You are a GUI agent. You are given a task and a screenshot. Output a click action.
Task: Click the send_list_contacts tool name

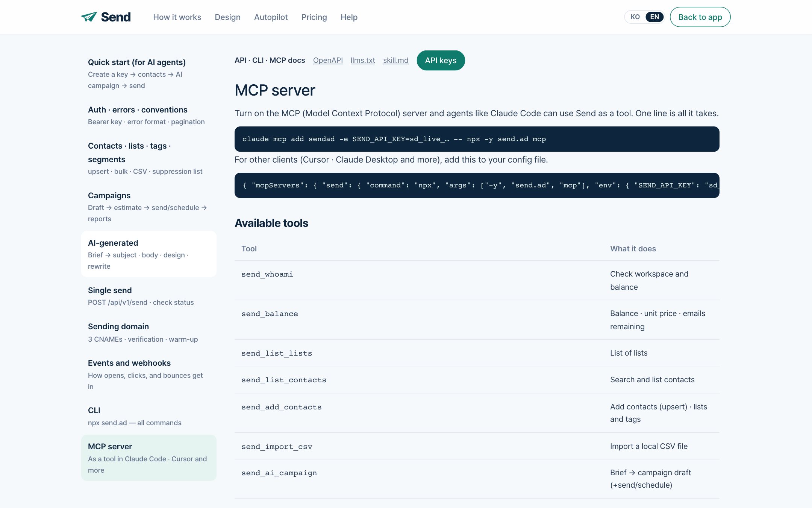pyautogui.click(x=284, y=380)
